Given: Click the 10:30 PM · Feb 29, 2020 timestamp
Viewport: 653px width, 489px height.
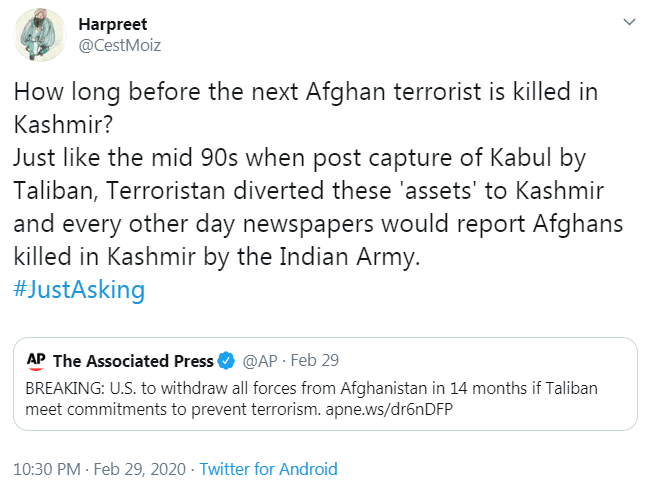Looking at the screenshot, I should coord(98,468).
